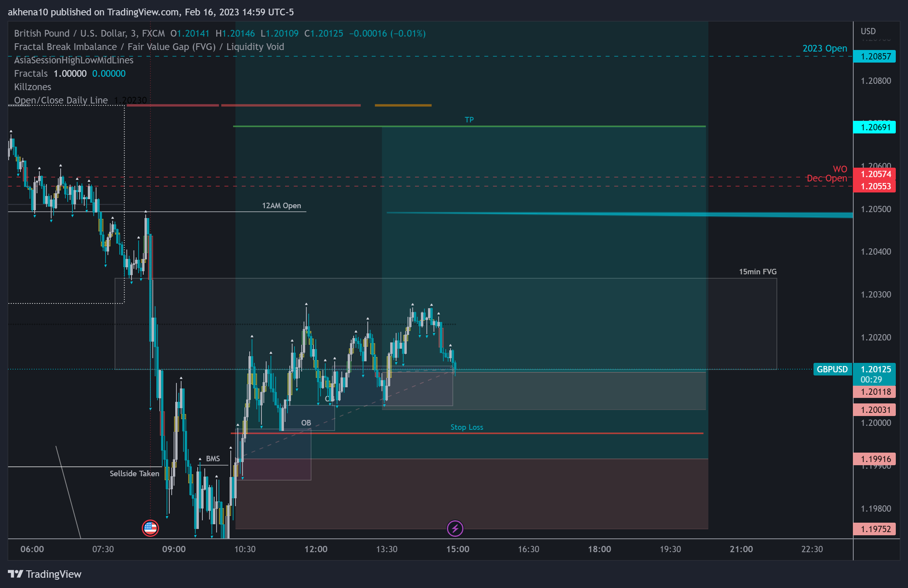Select the 2023 Open price label 1.20857
The height and width of the screenshot is (588, 908).
874,56
